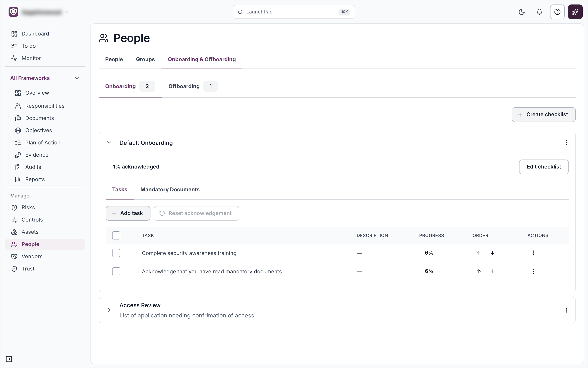Open actions menu for security awareness training task
The width and height of the screenshot is (588, 368).
[533, 253]
